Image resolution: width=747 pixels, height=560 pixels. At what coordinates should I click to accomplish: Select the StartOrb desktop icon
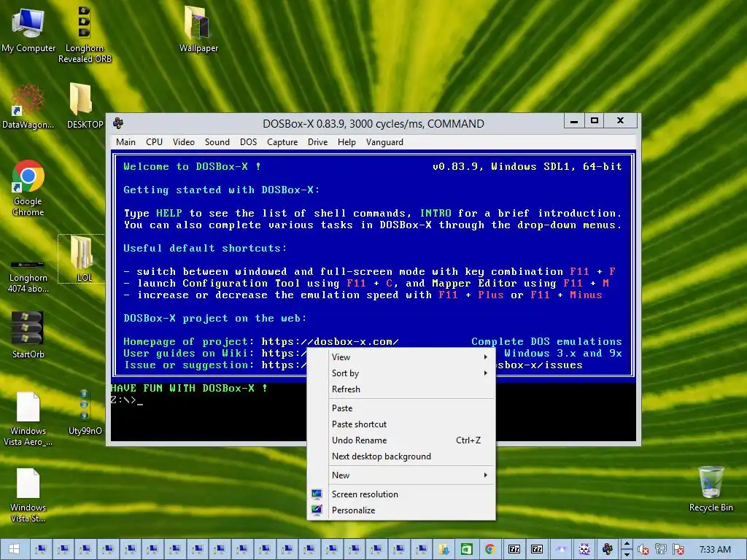point(28,334)
